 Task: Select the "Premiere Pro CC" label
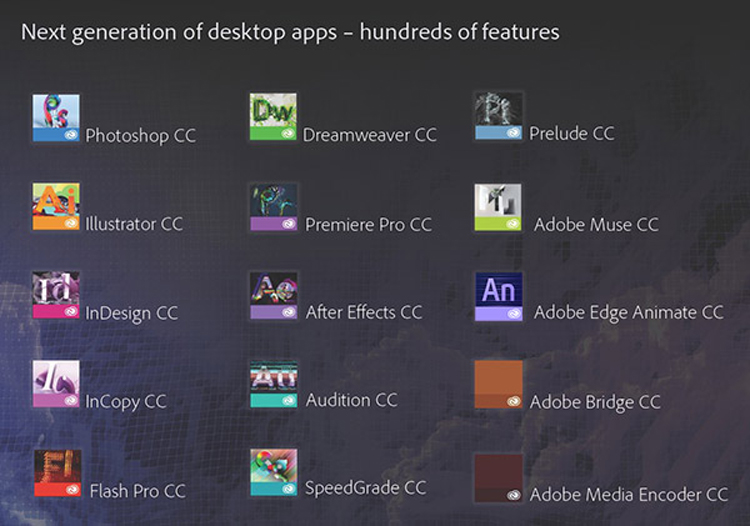pyautogui.click(x=368, y=224)
